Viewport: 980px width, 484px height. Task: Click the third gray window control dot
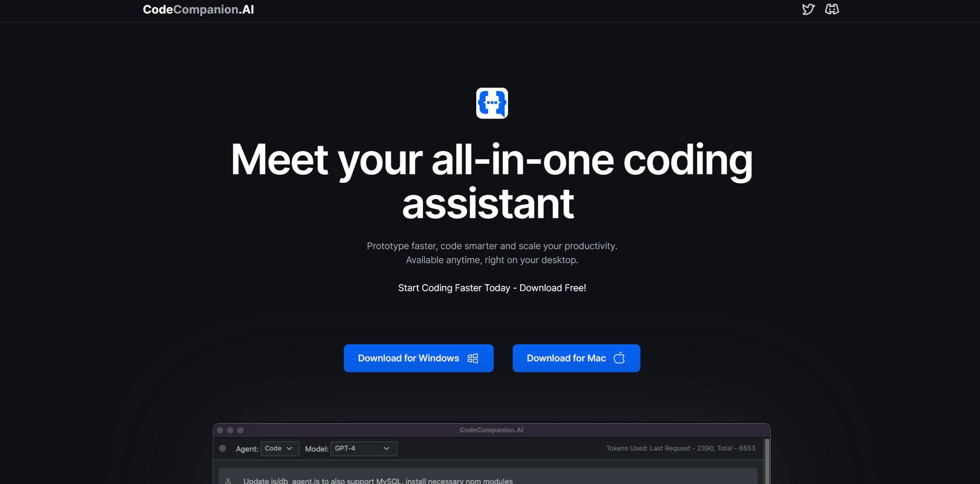click(x=241, y=430)
